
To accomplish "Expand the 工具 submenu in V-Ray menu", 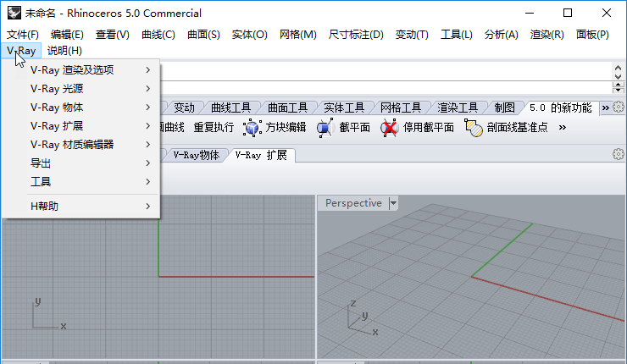I will [x=81, y=182].
